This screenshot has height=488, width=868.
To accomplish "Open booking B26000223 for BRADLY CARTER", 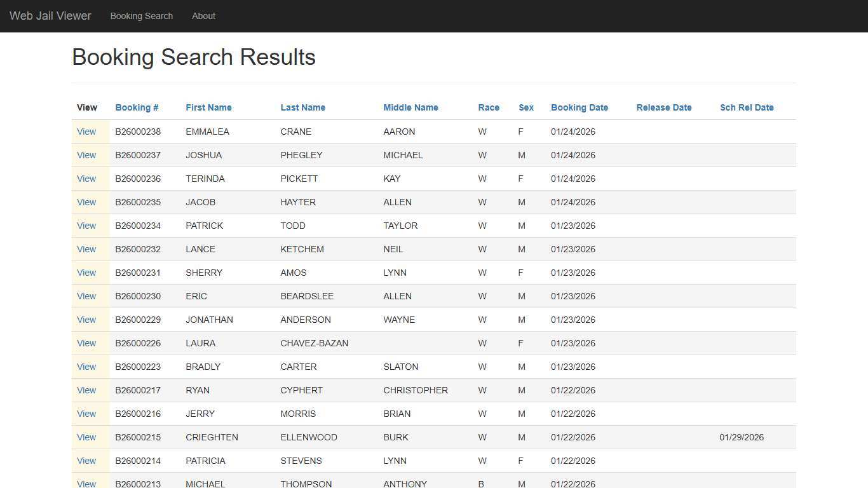I will 86,367.
